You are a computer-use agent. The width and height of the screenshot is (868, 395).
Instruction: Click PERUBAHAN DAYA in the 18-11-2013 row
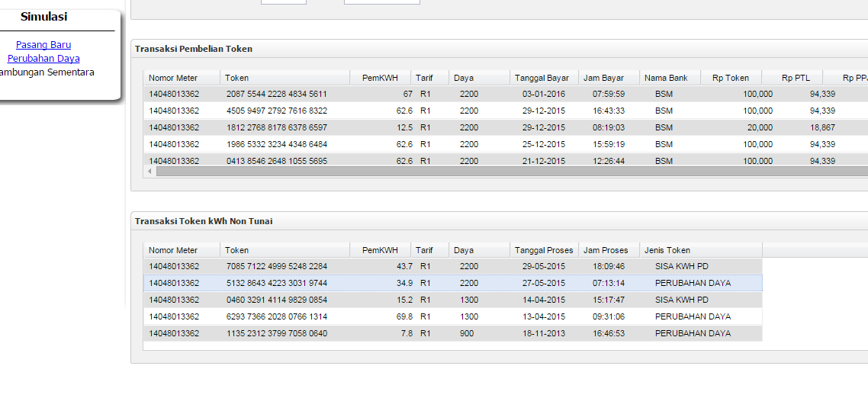point(693,333)
